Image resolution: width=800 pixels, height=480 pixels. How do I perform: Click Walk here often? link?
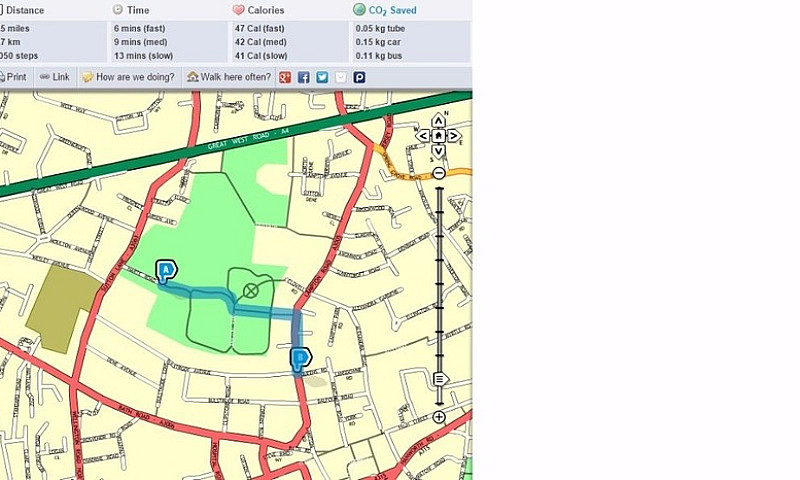229,77
